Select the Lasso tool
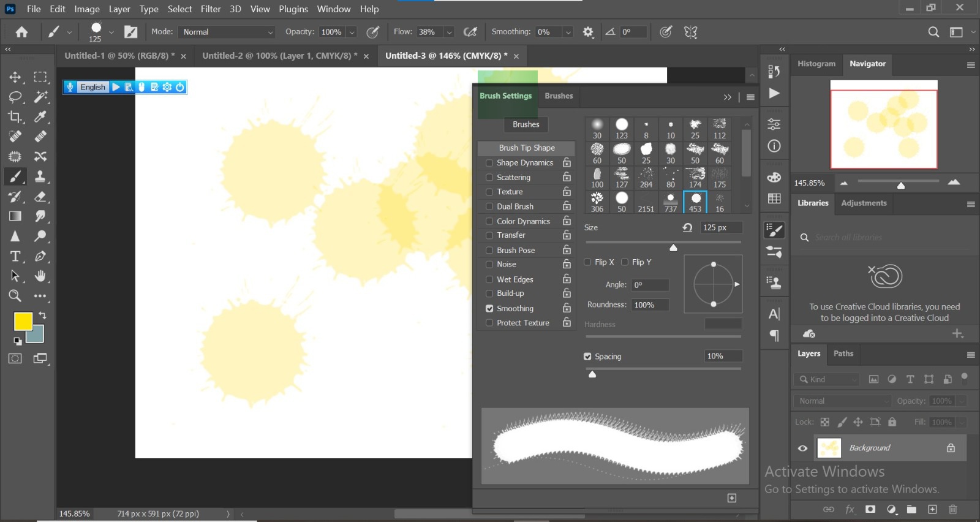 [x=15, y=97]
